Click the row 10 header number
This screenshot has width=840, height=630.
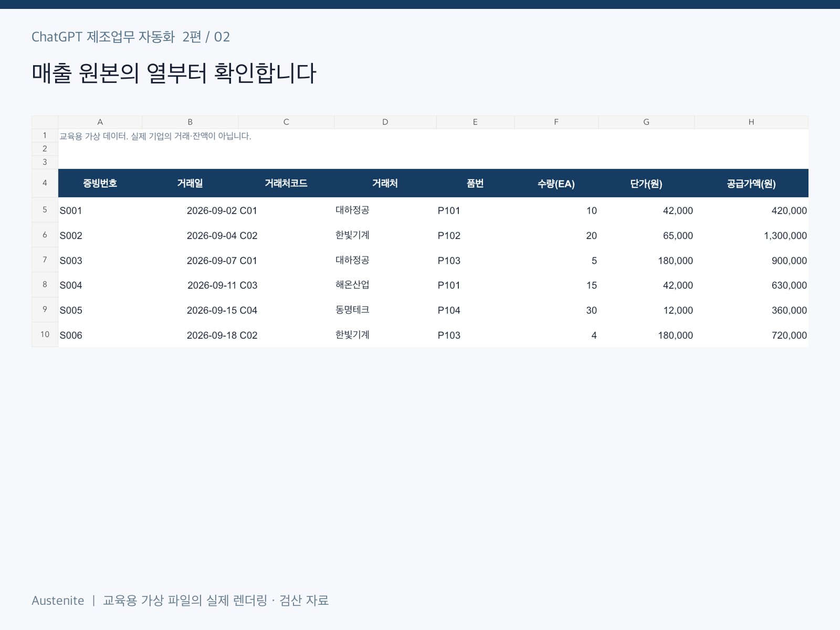pyautogui.click(x=45, y=334)
